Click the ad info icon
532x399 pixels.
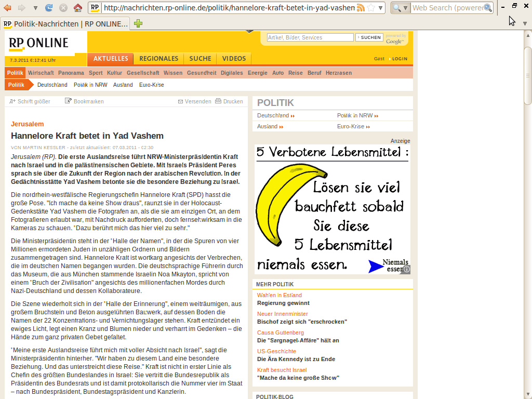[406, 270]
